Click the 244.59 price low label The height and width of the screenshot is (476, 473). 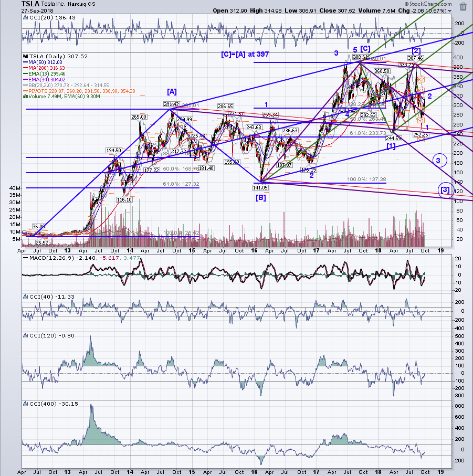393,139
